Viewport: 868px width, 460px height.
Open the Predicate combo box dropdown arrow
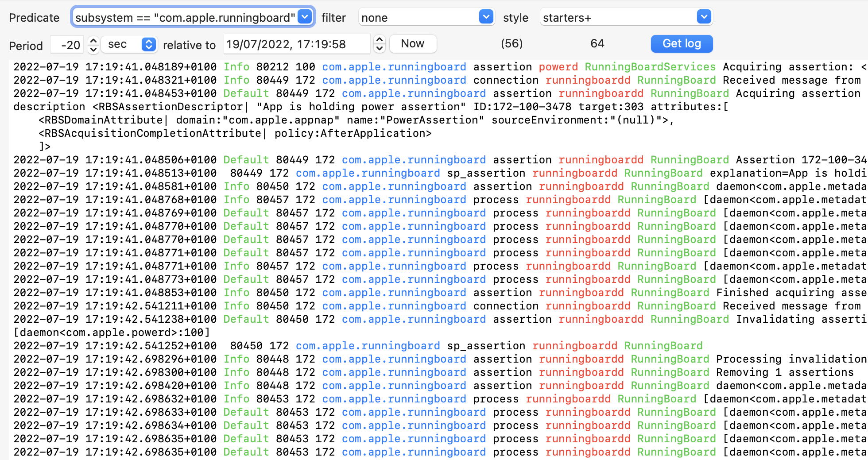click(x=305, y=17)
